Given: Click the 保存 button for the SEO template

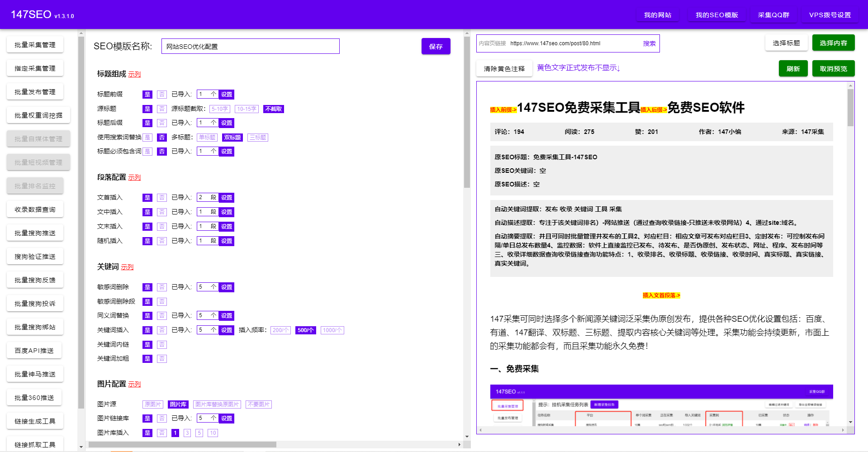Looking at the screenshot, I should pos(436,46).
